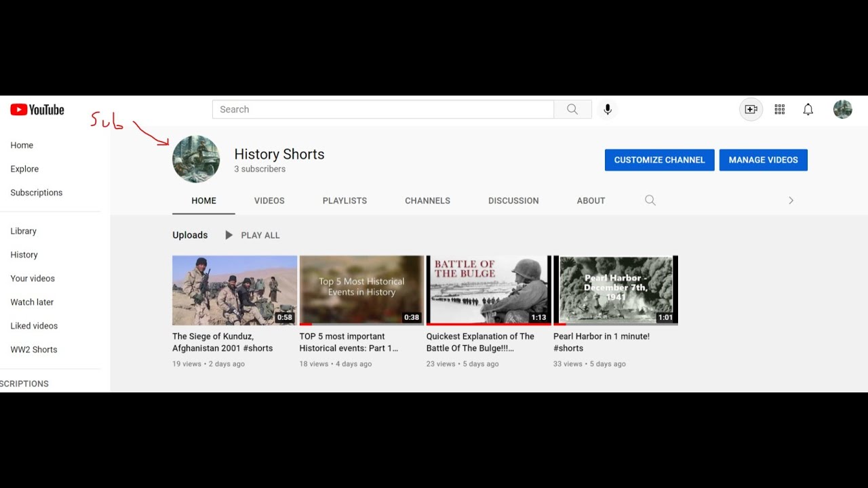Viewport: 868px width, 488px height.
Task: Show more tabs with right chevron
Action: point(791,200)
